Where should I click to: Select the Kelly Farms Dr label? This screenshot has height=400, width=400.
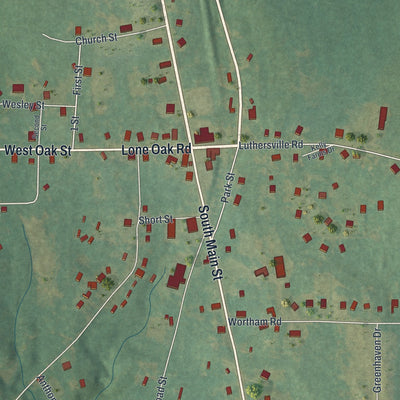(321, 152)
